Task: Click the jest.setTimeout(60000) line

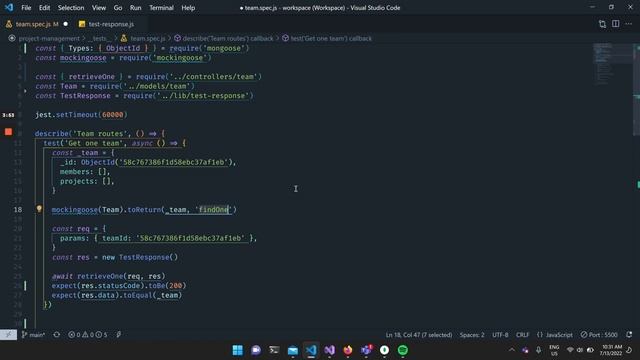Action: [81, 115]
